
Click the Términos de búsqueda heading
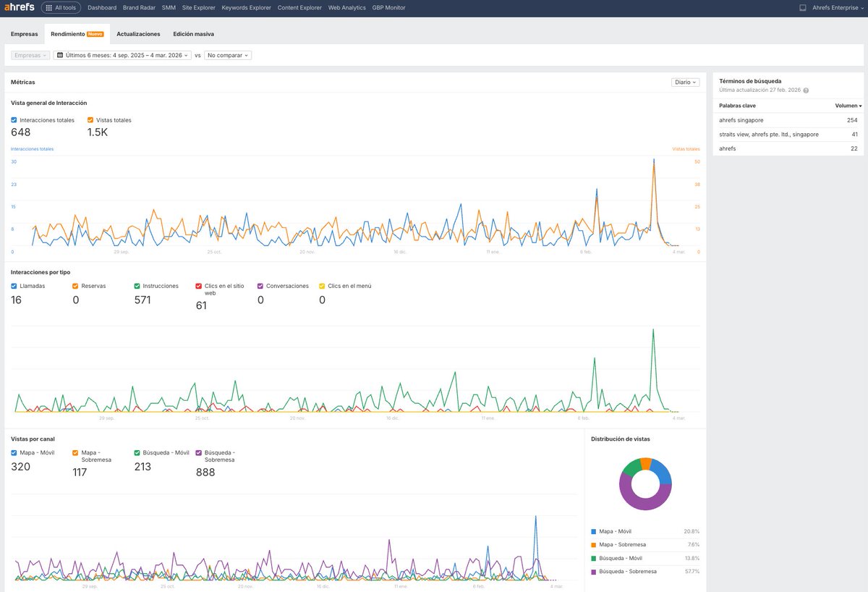[750, 81]
